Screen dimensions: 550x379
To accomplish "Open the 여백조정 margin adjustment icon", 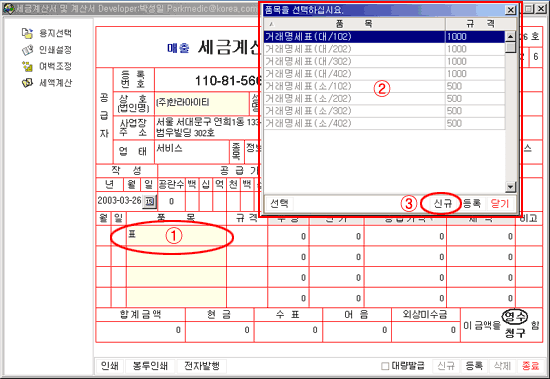I will point(27,66).
